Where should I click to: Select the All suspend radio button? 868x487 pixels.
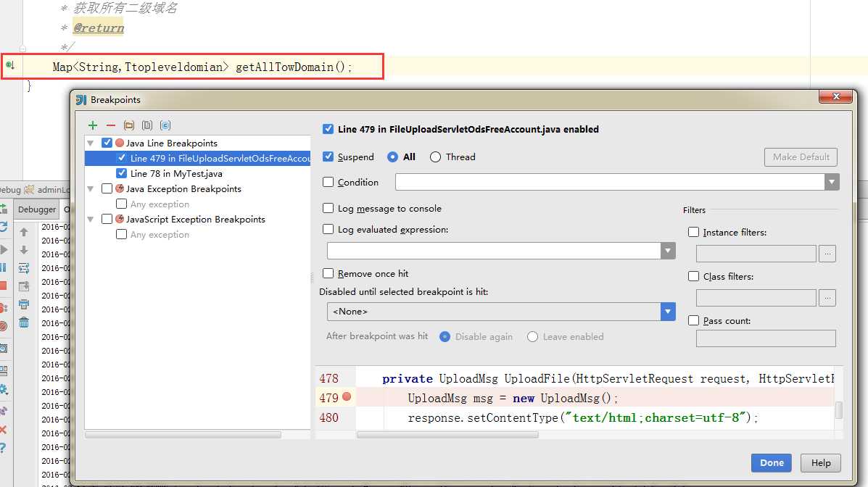coord(392,157)
